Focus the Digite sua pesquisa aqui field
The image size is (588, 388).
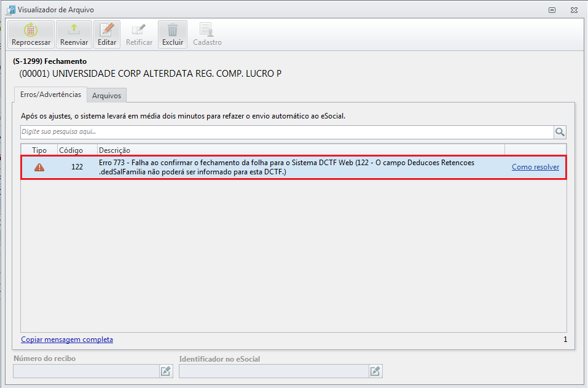coord(287,132)
